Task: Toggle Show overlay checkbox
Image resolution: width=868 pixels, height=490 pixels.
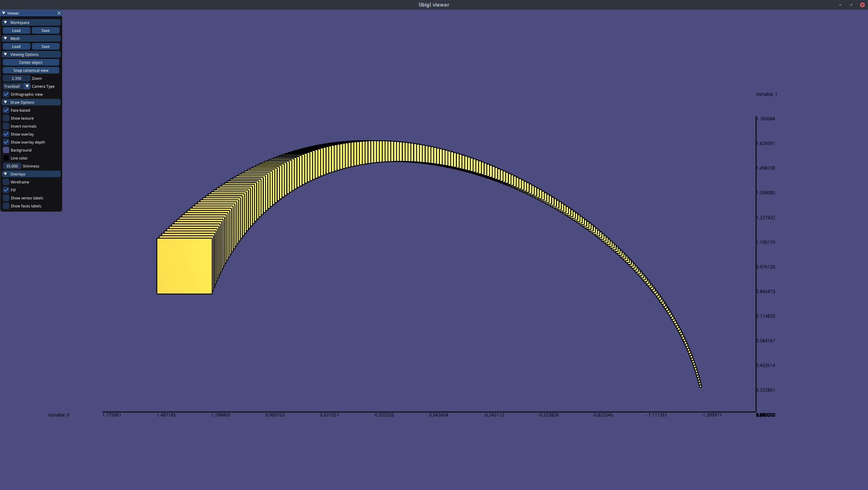Action: point(6,134)
